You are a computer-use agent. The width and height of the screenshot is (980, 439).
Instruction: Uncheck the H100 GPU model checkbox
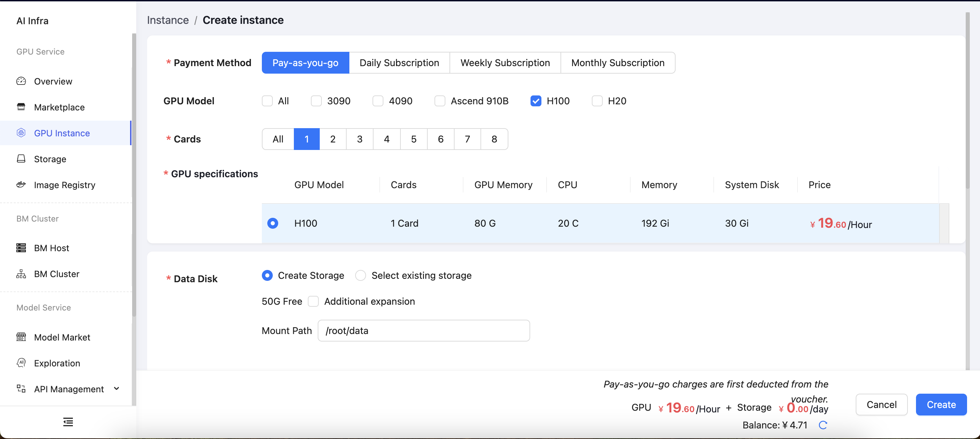pos(536,101)
